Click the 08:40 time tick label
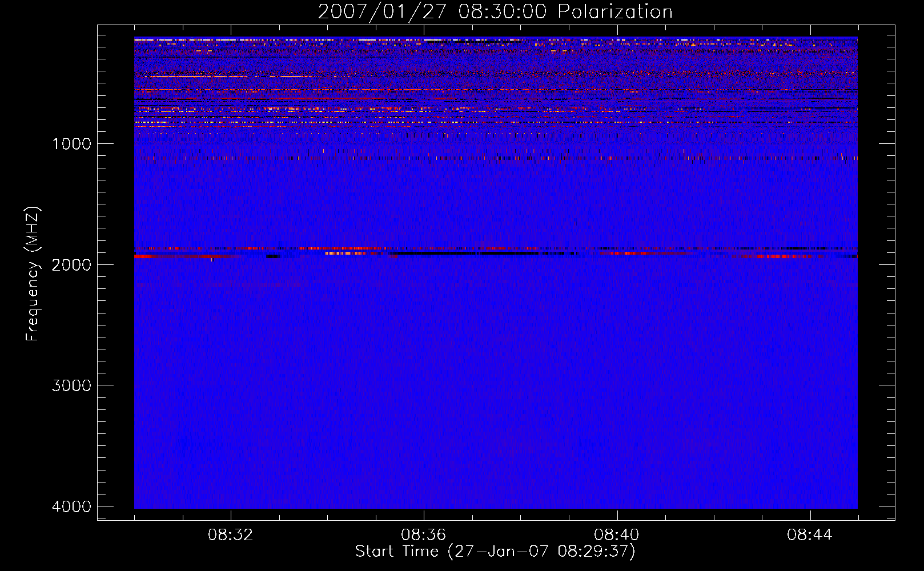The width and height of the screenshot is (924, 571). click(617, 535)
